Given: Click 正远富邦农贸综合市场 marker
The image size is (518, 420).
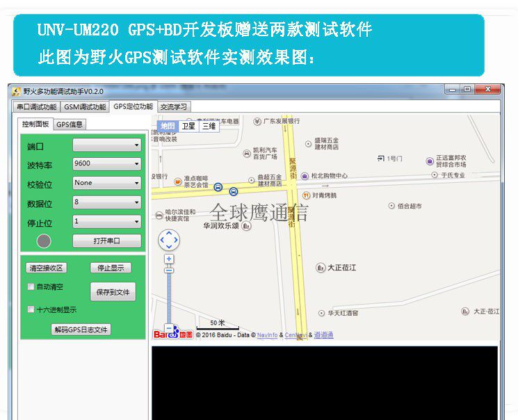Looking at the screenshot, I should [430, 161].
